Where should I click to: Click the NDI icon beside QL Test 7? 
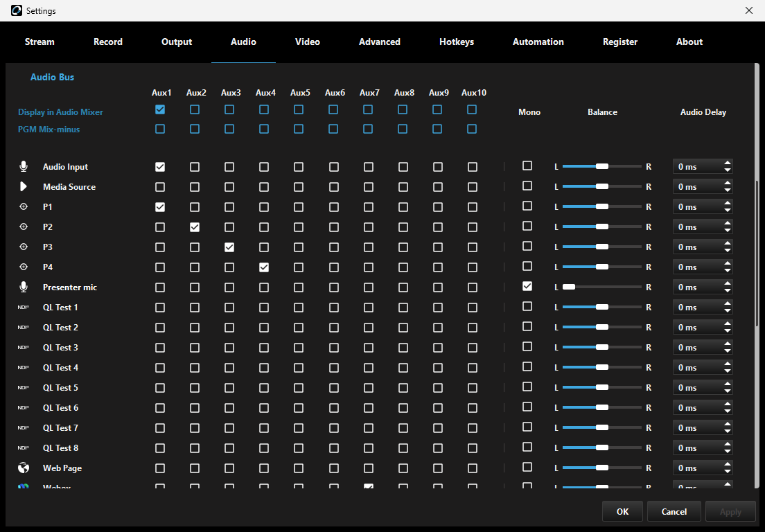pyautogui.click(x=24, y=427)
